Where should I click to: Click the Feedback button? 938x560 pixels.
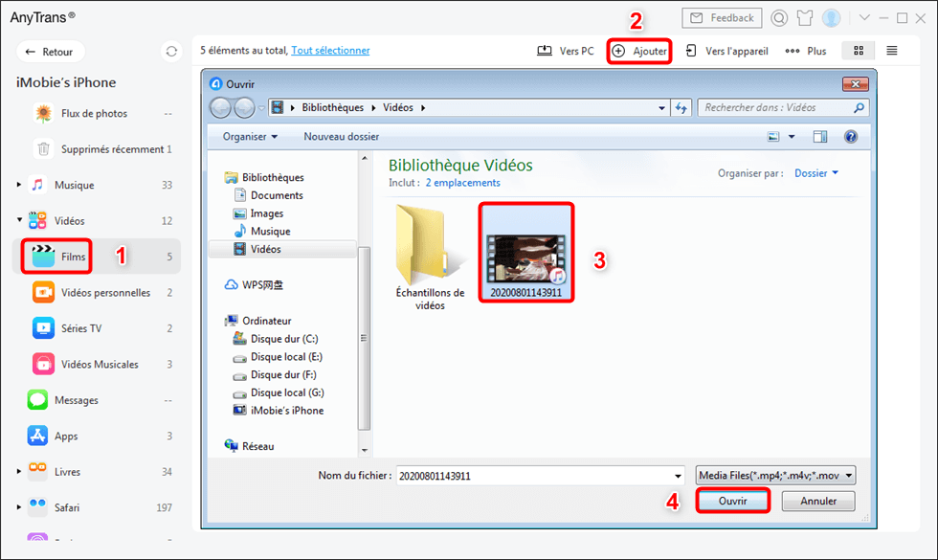(722, 18)
